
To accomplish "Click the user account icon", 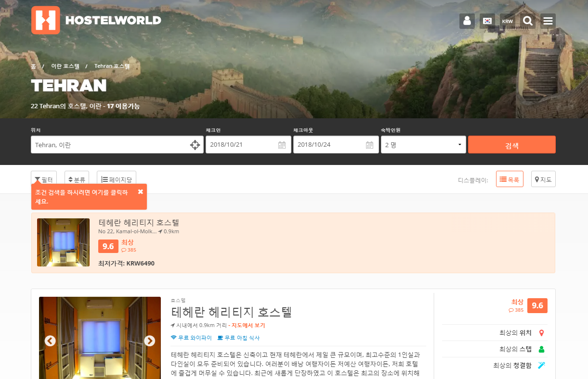I will 467,21.
